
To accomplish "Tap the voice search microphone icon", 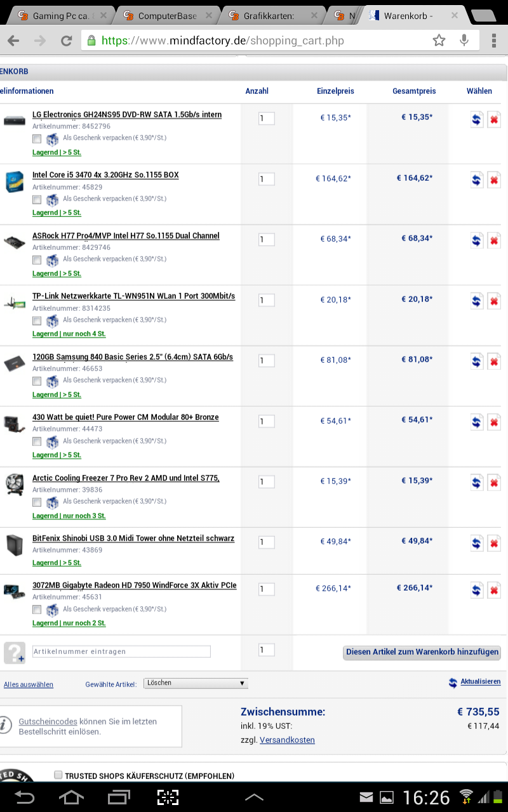I will pyautogui.click(x=464, y=41).
